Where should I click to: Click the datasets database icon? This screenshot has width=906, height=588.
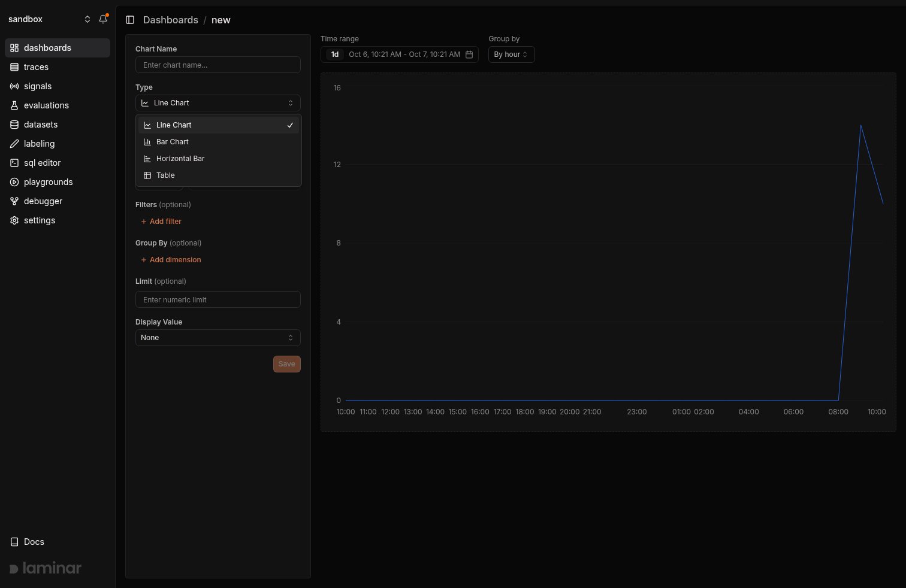(14, 125)
